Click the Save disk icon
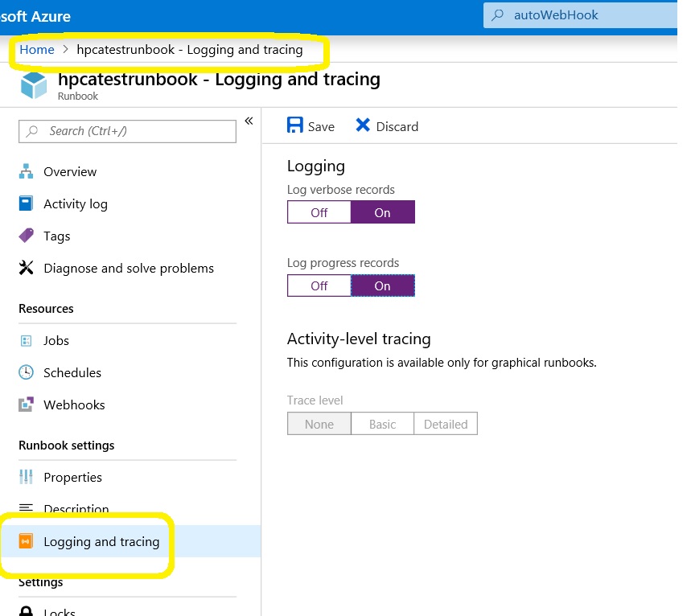The image size is (691, 616). point(294,125)
